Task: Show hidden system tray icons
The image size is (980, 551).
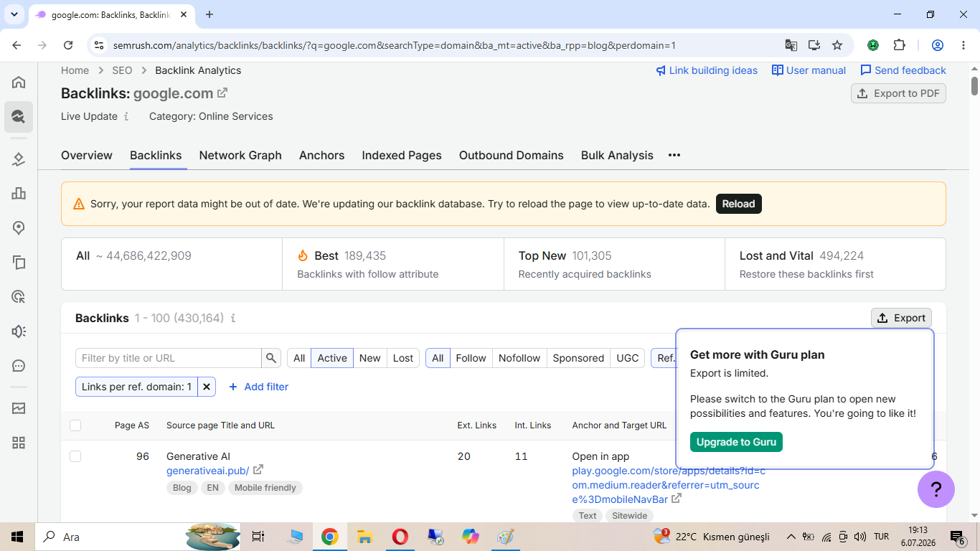Action: coord(791,537)
